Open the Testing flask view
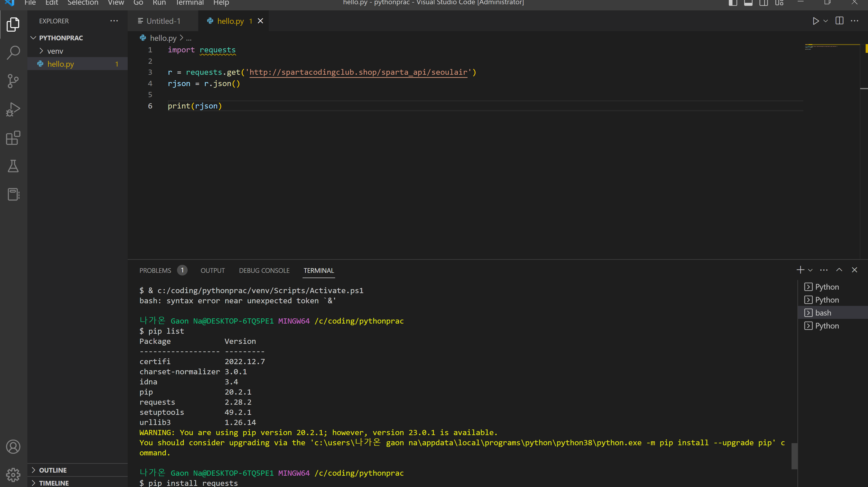The width and height of the screenshot is (868, 487). pos(13,166)
